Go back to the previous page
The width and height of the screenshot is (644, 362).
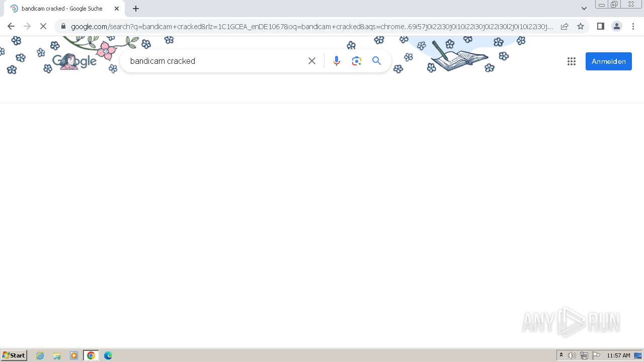click(x=11, y=26)
